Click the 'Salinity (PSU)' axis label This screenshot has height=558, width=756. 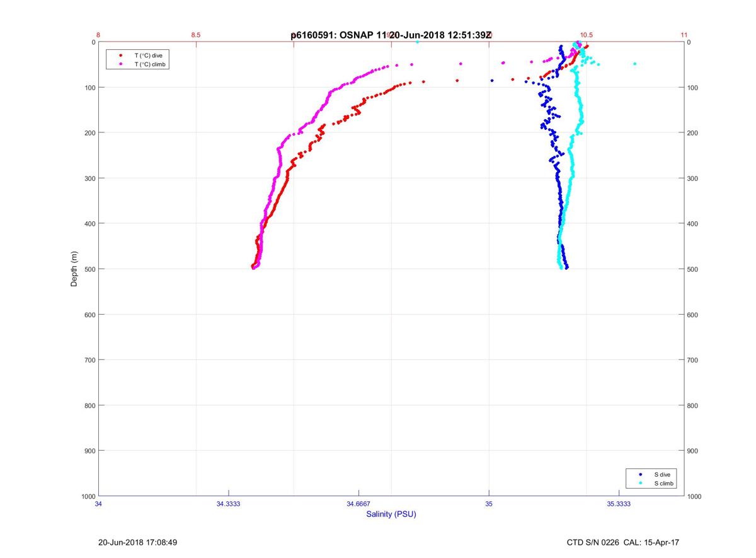tap(391, 514)
